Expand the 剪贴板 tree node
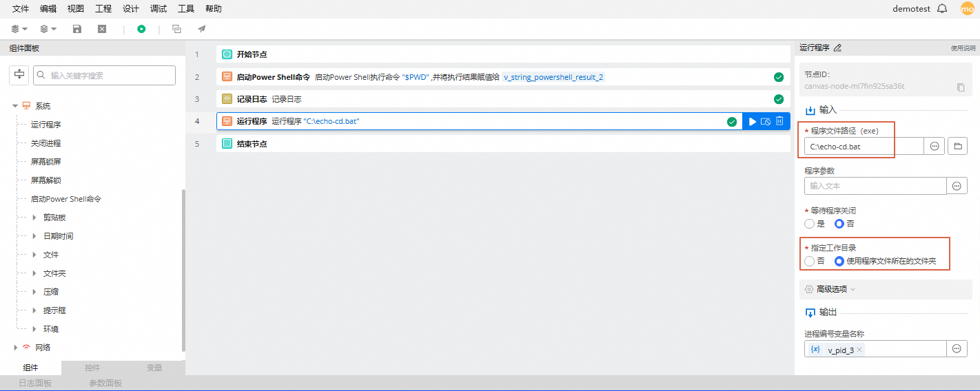Viewport: 980px width, 391px height. coord(35,218)
